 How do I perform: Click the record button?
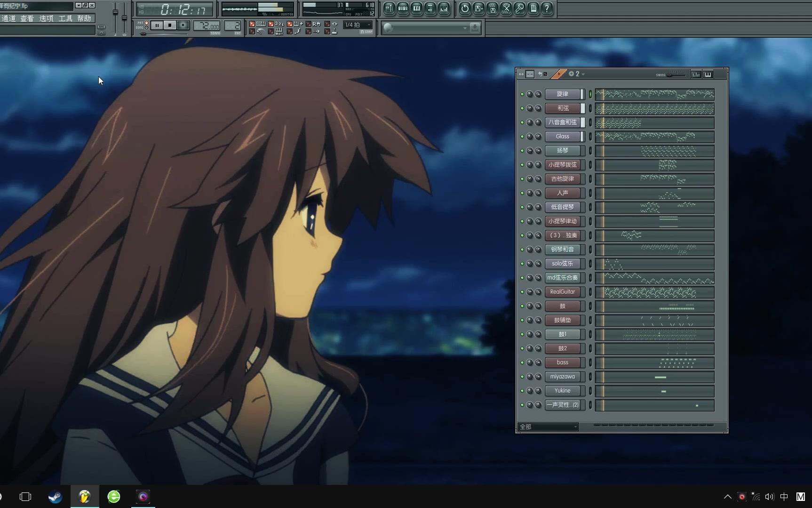(x=183, y=25)
